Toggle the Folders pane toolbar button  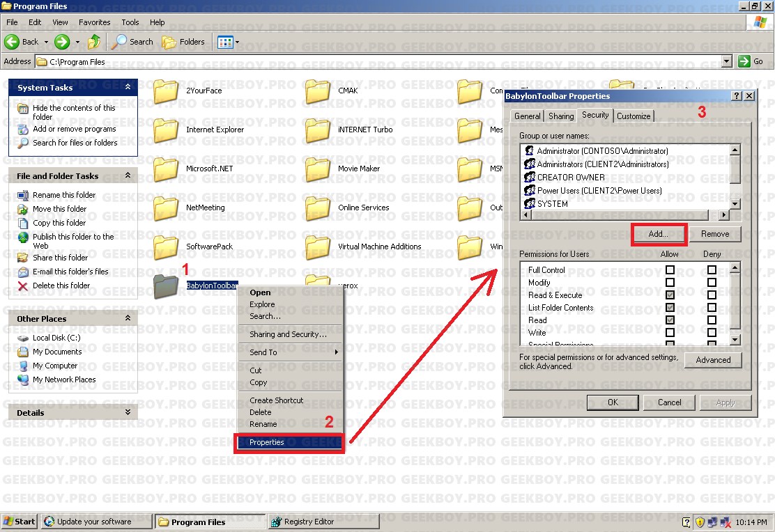coord(183,42)
